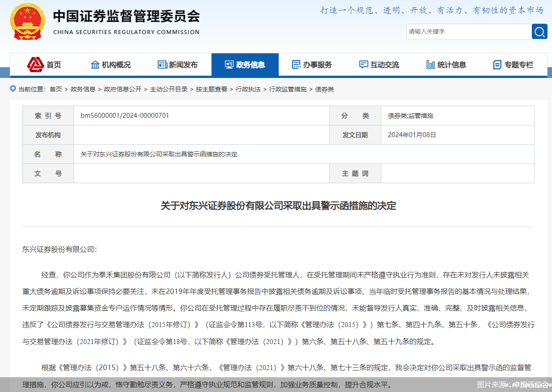Image resolution: width=552 pixels, height=392 pixels.
Task: Switch to the 政务信息 navigation tab
Action: (x=245, y=65)
